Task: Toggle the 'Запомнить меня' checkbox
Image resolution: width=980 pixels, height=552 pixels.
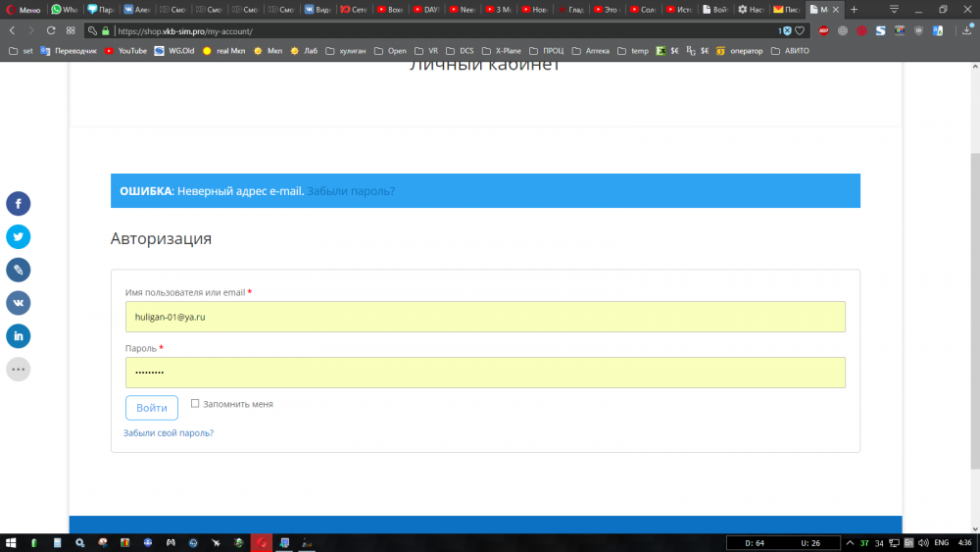Action: click(x=195, y=403)
